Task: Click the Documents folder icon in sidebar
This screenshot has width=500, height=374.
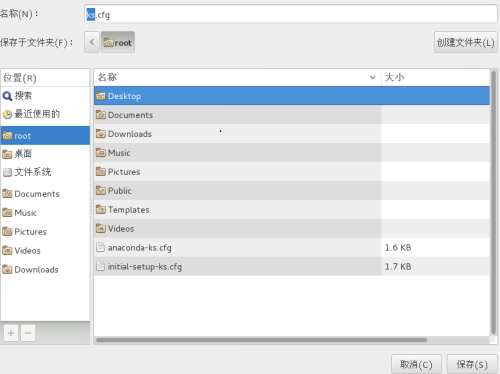Action: [x=7, y=194]
